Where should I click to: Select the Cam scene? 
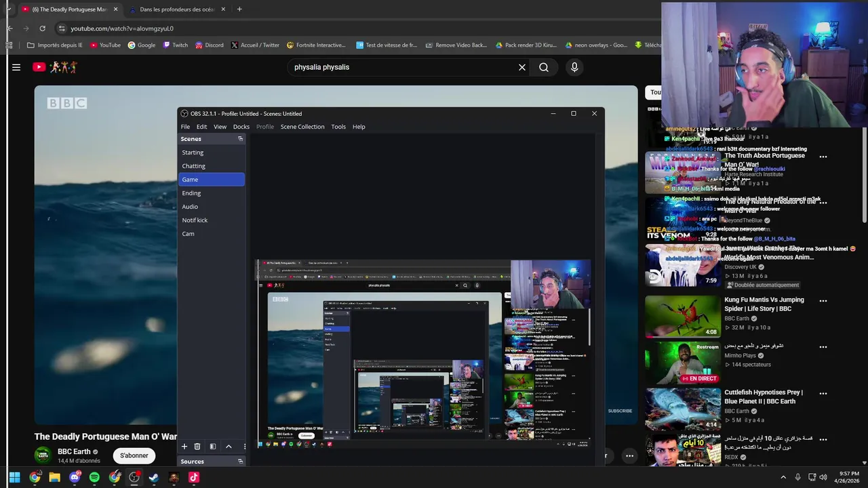click(212, 234)
